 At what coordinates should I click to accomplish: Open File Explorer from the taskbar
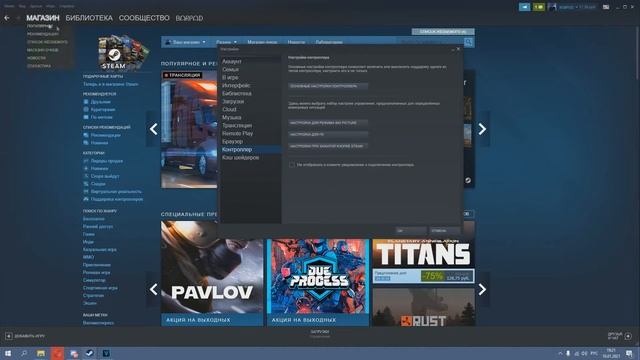(x=41, y=353)
